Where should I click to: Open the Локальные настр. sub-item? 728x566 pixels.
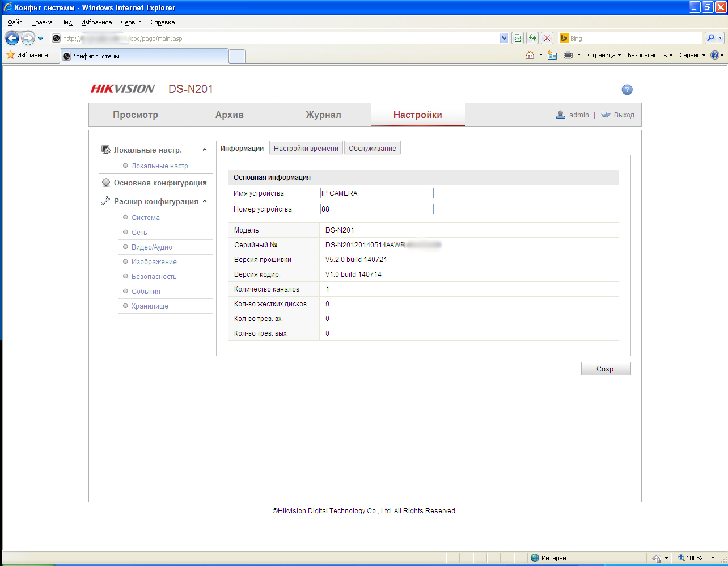tap(160, 166)
